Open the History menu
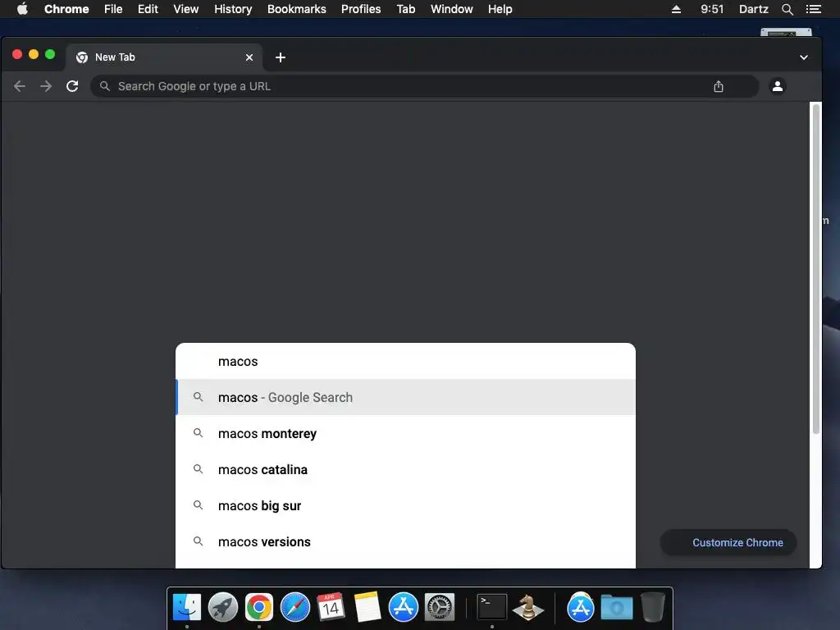The height and width of the screenshot is (630, 840). click(233, 9)
